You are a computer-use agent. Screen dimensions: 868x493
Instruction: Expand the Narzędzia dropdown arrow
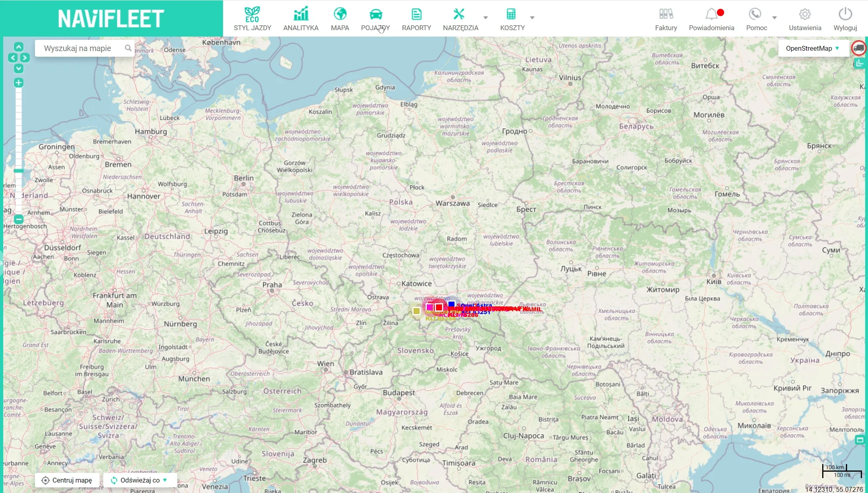(x=485, y=18)
